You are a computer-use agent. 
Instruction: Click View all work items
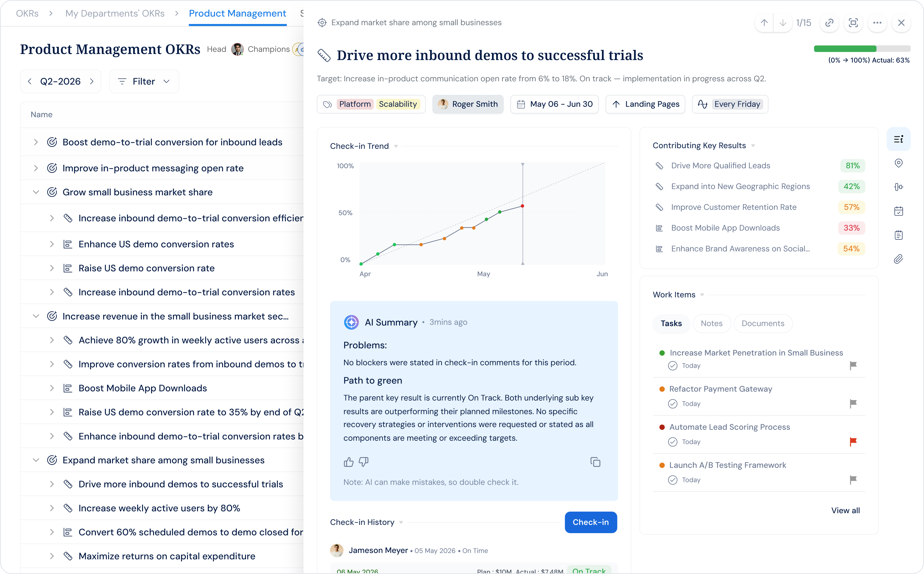click(x=846, y=510)
